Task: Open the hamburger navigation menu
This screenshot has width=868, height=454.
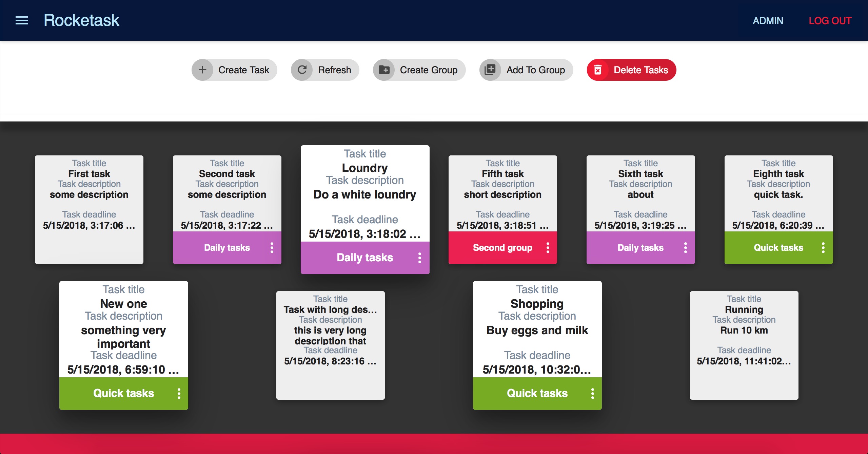Action: click(22, 21)
